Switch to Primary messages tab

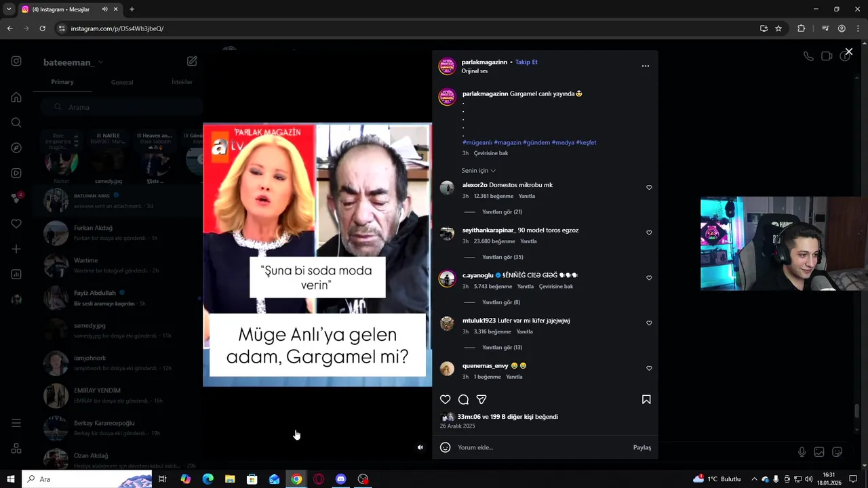62,82
